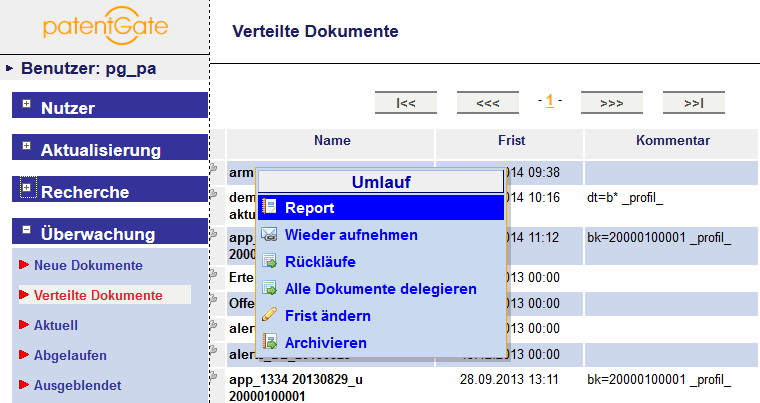
Task: Expand the Recherche section
Action: coord(26,189)
